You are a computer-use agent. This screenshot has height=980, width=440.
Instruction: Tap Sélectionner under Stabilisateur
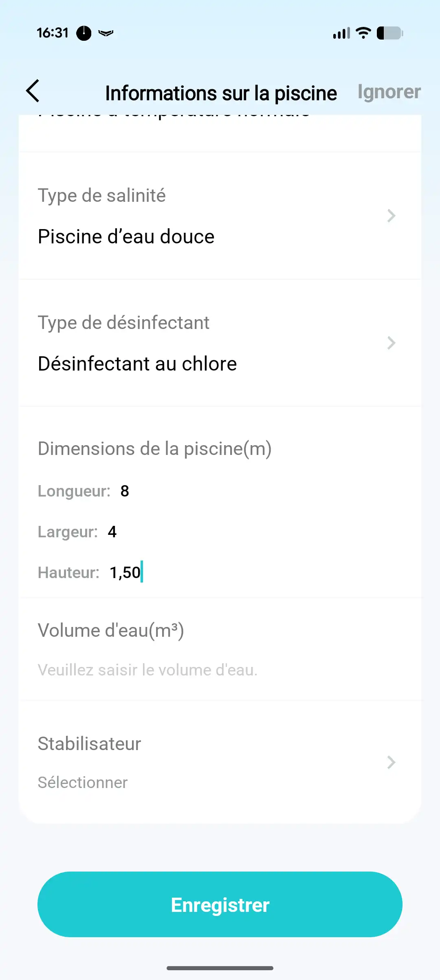tap(83, 783)
